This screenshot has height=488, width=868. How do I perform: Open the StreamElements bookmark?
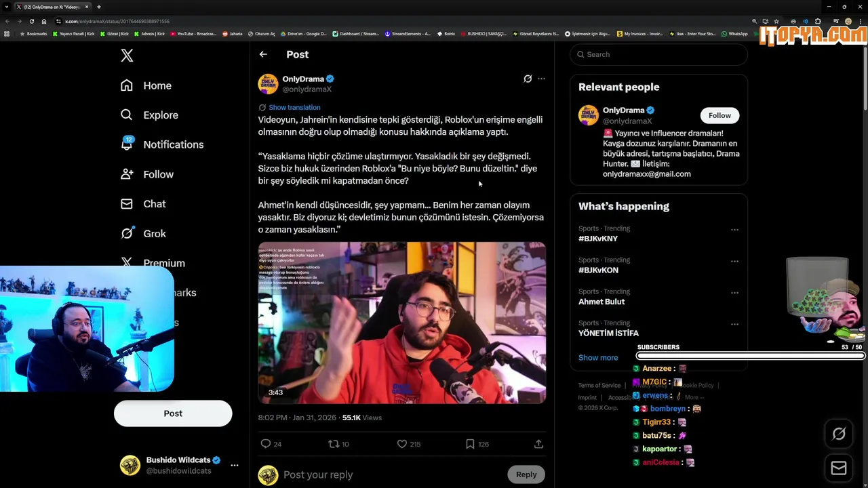click(x=408, y=34)
